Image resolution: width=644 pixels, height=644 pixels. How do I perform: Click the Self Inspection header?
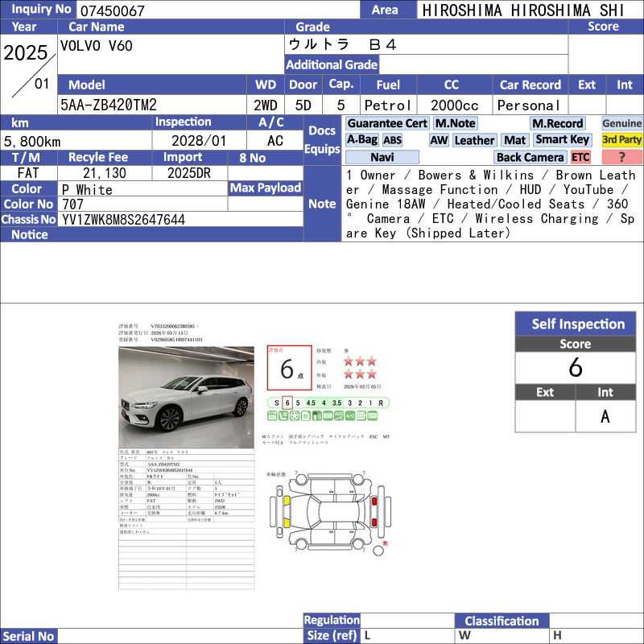576,324
